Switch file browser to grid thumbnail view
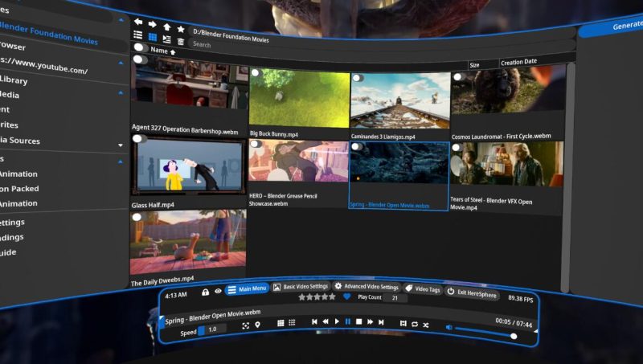The image size is (643, 364). 152,37
